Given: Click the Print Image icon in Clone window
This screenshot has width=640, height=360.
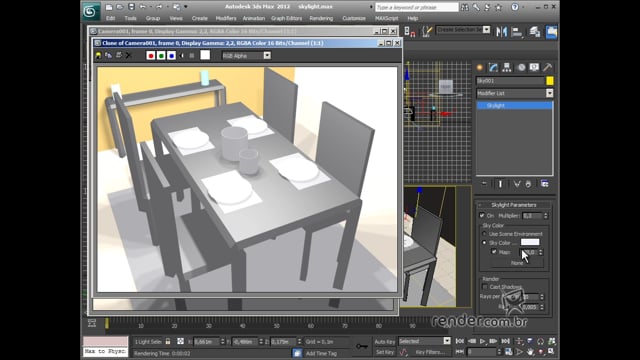Looking at the screenshot, I should click(118, 56).
